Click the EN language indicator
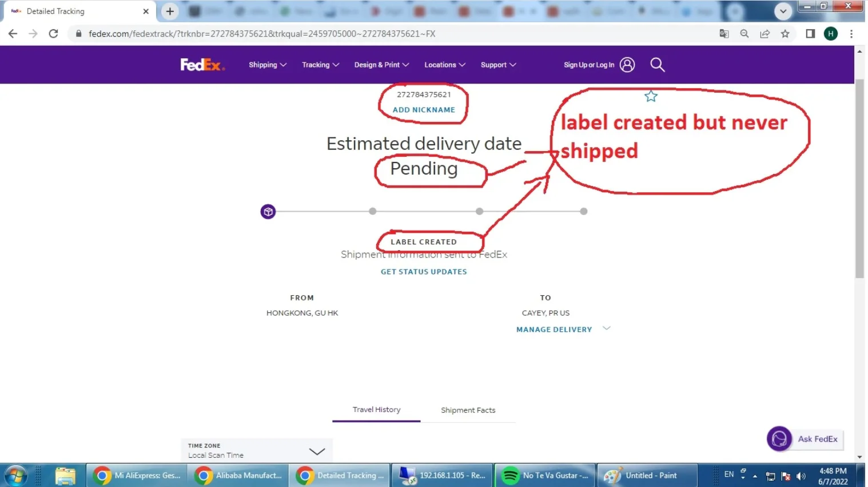Viewport: 868px width, 487px height. click(729, 474)
